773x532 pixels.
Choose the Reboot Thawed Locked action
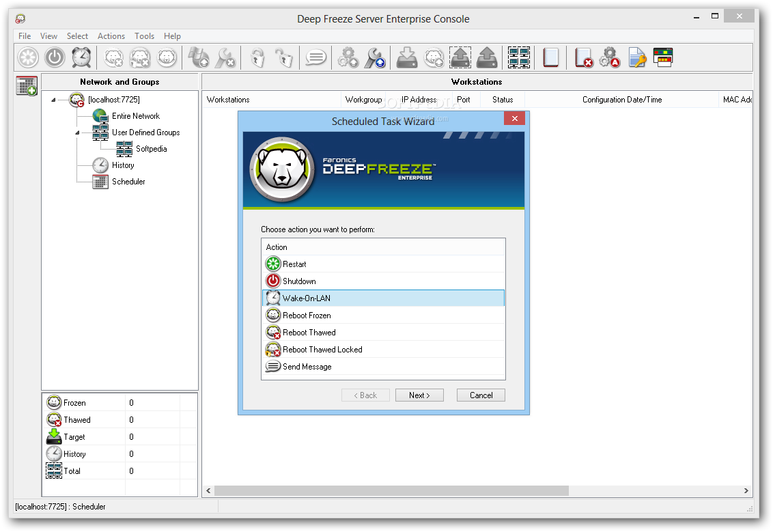click(x=321, y=349)
